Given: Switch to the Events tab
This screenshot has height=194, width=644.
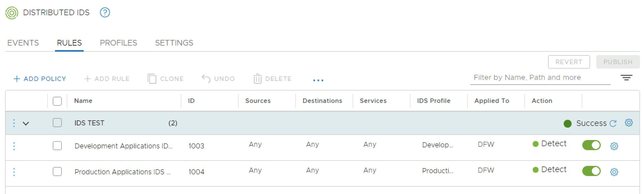Looking at the screenshot, I should coord(23,43).
